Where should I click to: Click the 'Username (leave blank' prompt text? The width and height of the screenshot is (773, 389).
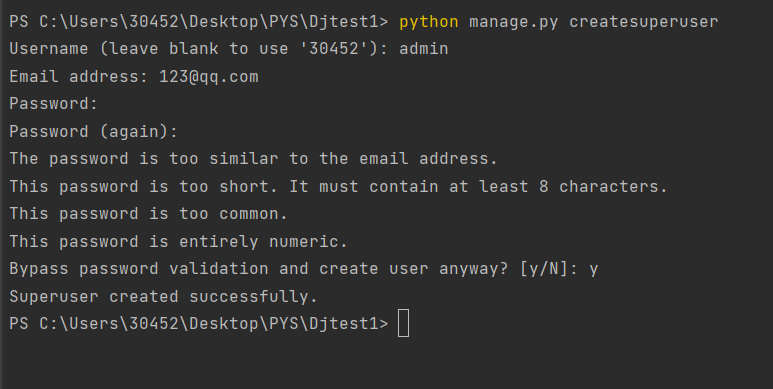coord(114,49)
